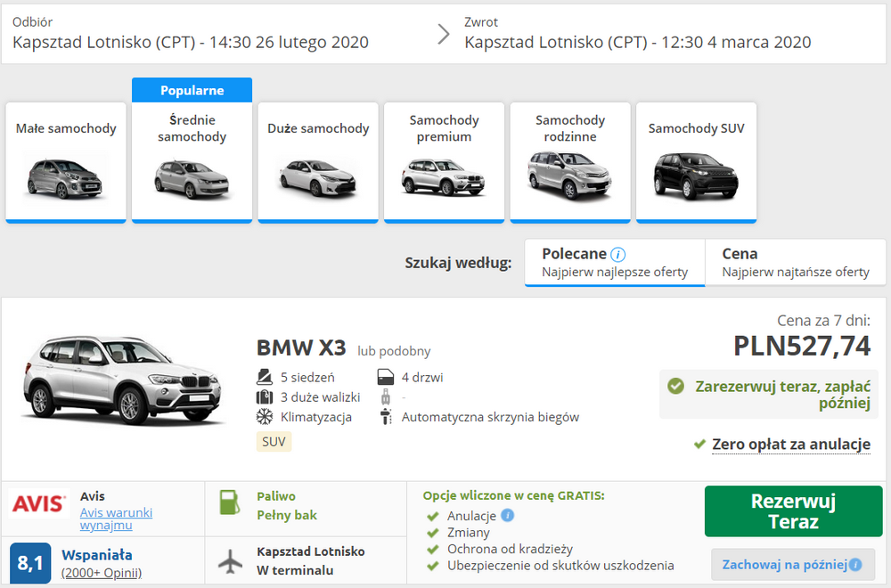The image size is (891, 588).
Task: Click the W terminalu location text
Action: click(295, 570)
